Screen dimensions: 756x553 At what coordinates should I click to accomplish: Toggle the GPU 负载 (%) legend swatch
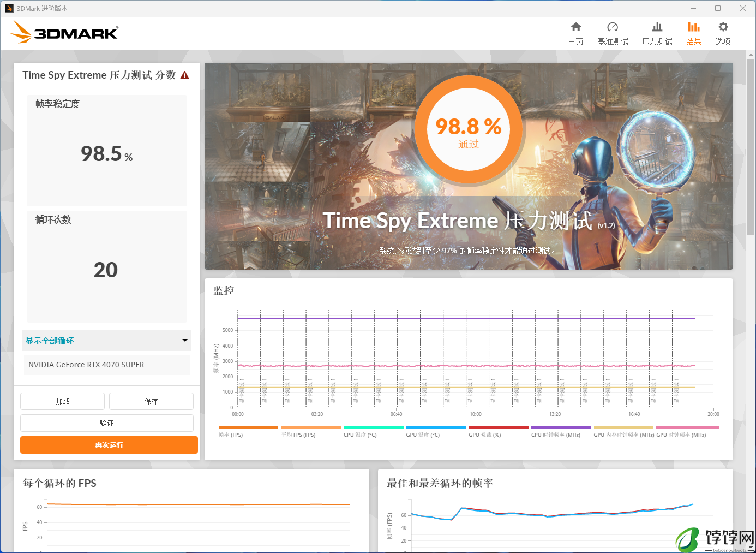tap(499, 428)
